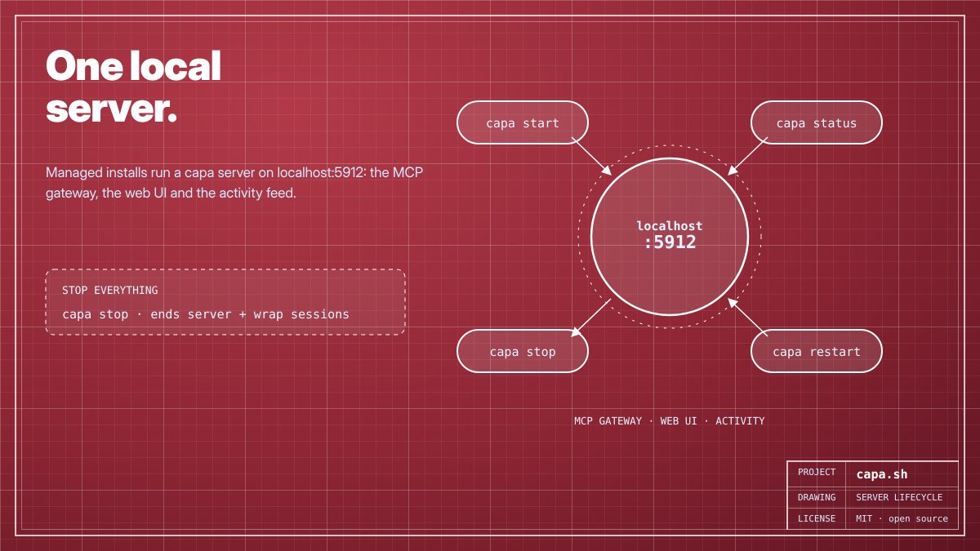Viewport: 980px width, 551px height.
Task: Click "capa stop · ends server + wrap sessions" line
Action: (206, 314)
